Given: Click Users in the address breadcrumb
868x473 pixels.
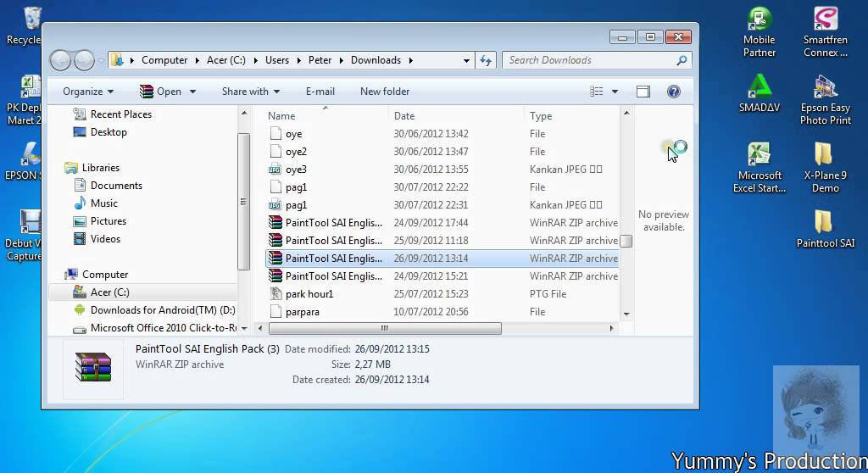Looking at the screenshot, I should [277, 60].
